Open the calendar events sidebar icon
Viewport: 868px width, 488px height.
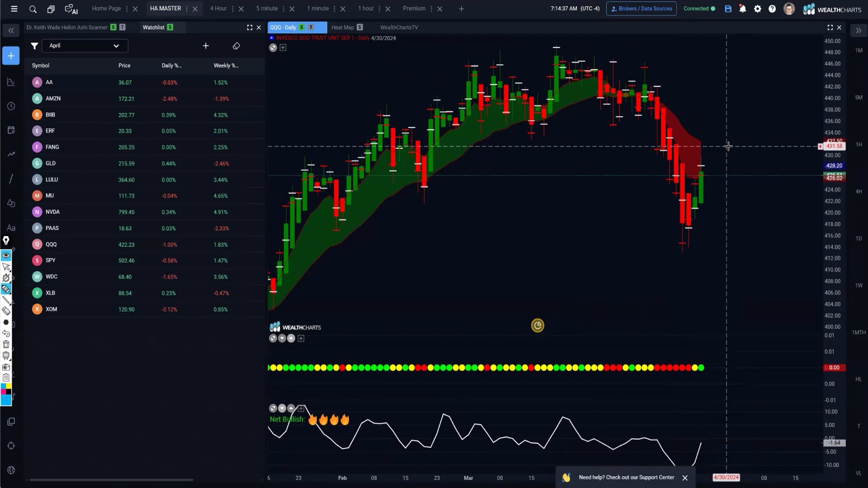pyautogui.click(x=11, y=130)
